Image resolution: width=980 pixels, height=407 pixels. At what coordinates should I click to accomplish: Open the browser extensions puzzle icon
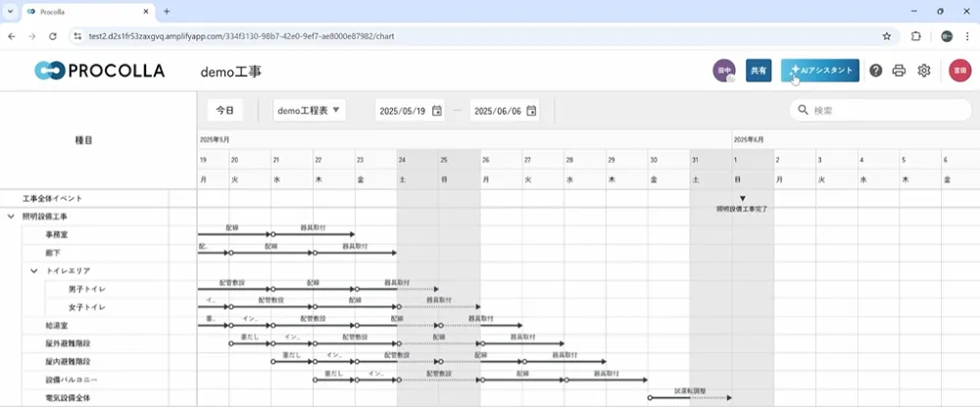click(916, 35)
